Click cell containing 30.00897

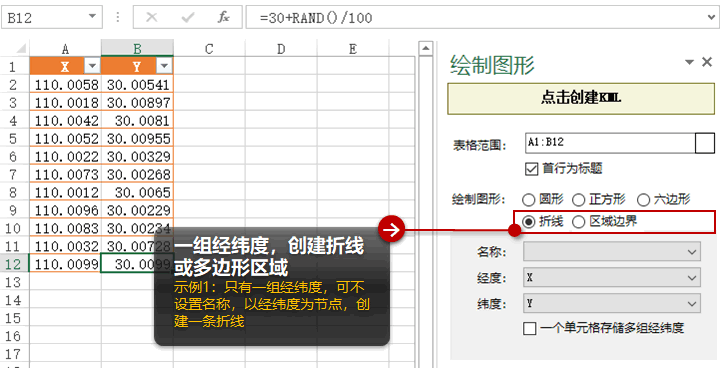[x=137, y=102]
